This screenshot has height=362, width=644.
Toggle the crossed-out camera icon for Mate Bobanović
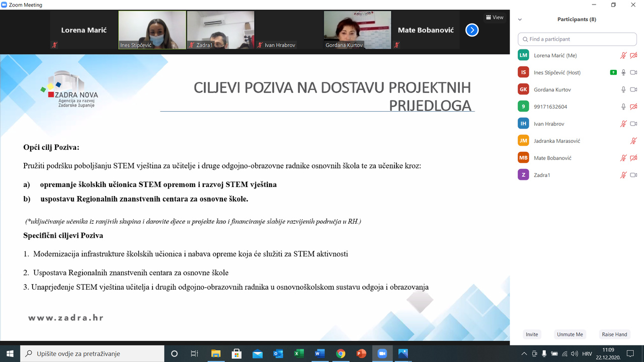click(x=633, y=158)
